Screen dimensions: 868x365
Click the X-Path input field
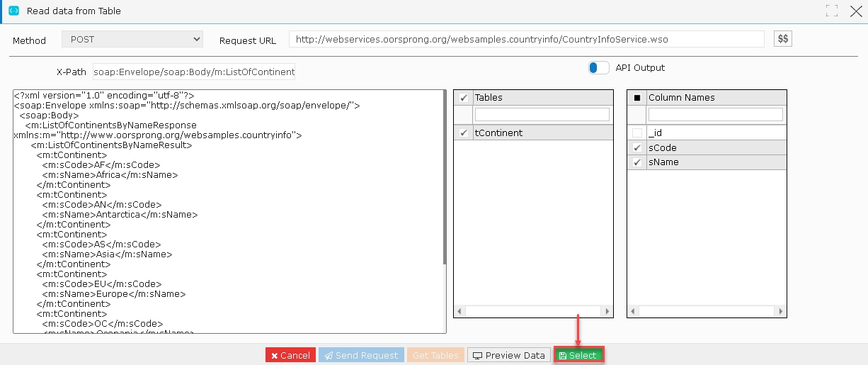coord(194,72)
